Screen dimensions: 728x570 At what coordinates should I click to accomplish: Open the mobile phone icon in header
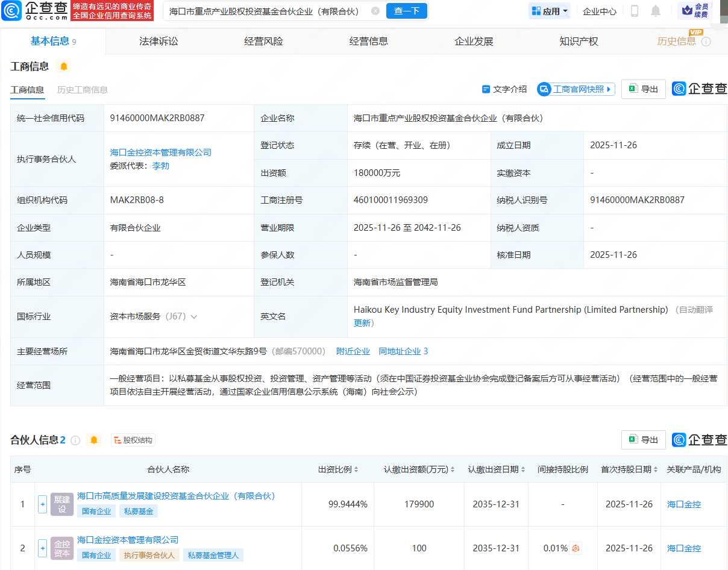pos(635,11)
